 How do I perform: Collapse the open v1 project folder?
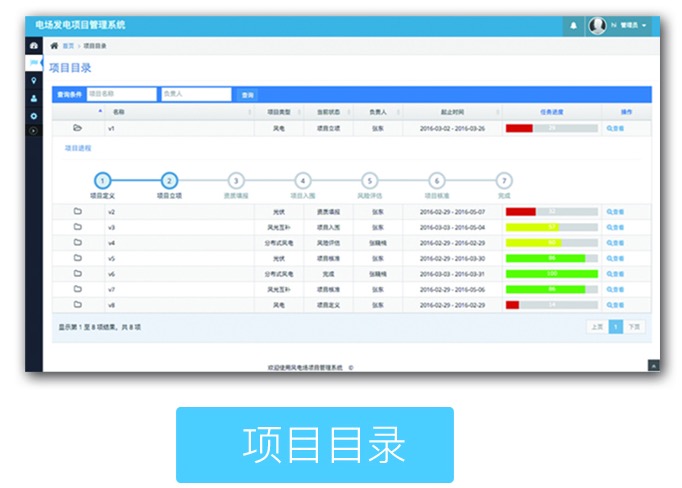pyautogui.click(x=77, y=128)
